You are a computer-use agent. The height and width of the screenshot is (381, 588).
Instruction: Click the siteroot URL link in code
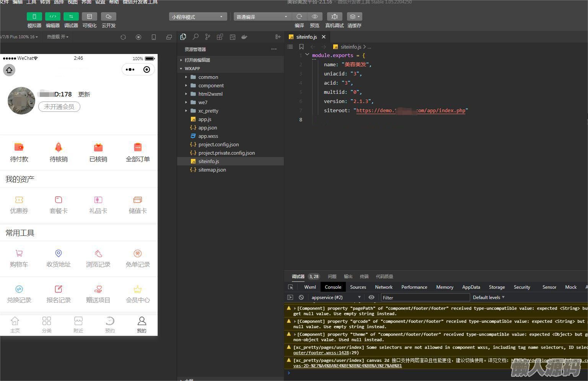tap(410, 111)
